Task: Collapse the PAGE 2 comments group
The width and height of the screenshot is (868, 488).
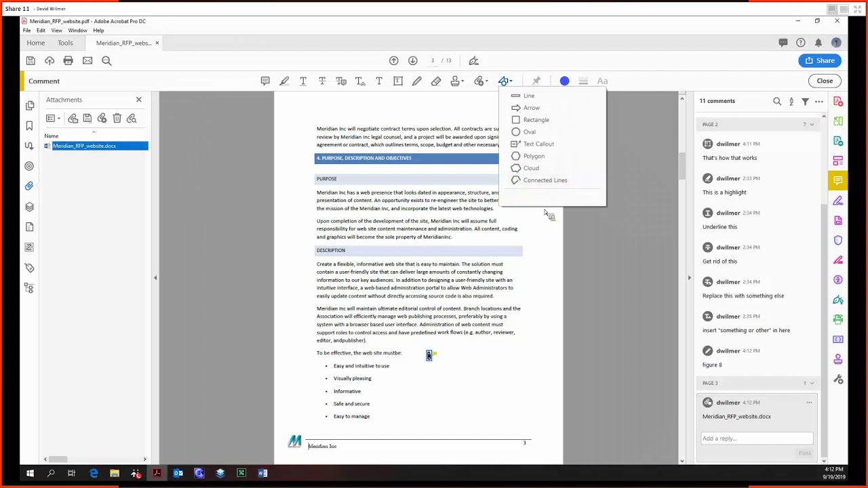Action: click(x=812, y=125)
